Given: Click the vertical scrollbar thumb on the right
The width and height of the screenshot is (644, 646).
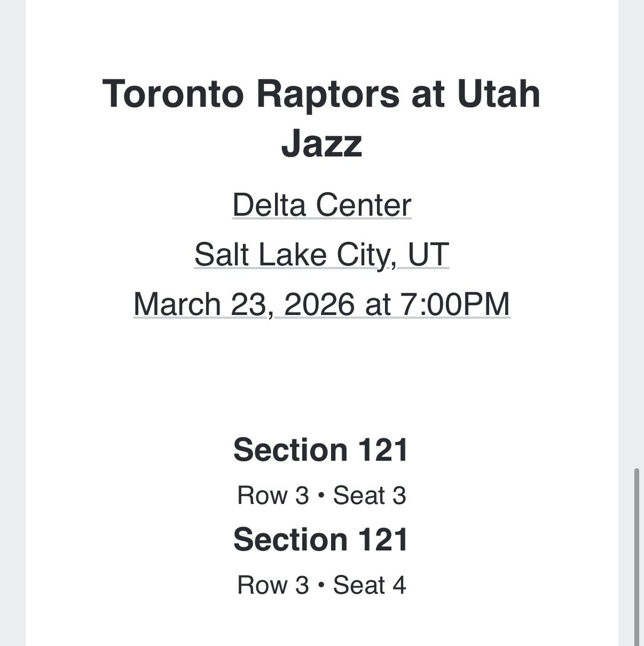Looking at the screenshot, I should pyautogui.click(x=638, y=554).
